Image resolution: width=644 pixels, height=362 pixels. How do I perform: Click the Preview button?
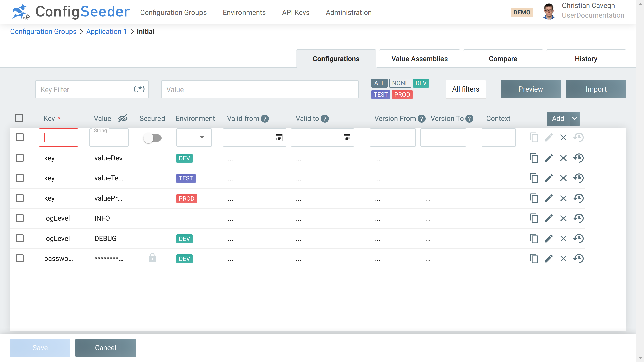tap(530, 89)
